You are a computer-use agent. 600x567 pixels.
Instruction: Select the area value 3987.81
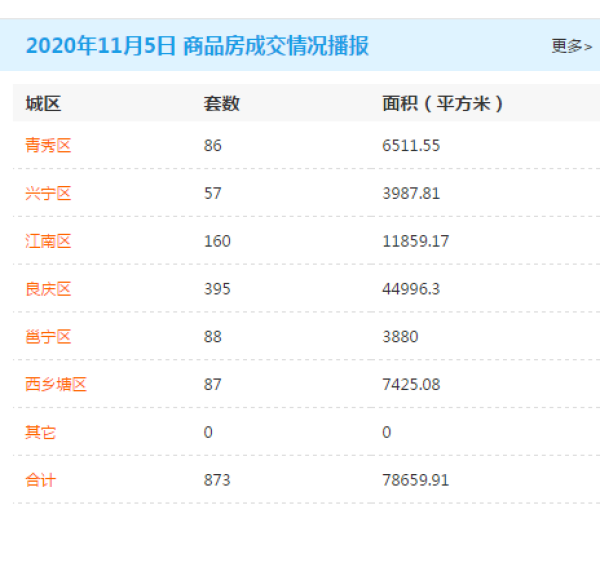tap(411, 194)
